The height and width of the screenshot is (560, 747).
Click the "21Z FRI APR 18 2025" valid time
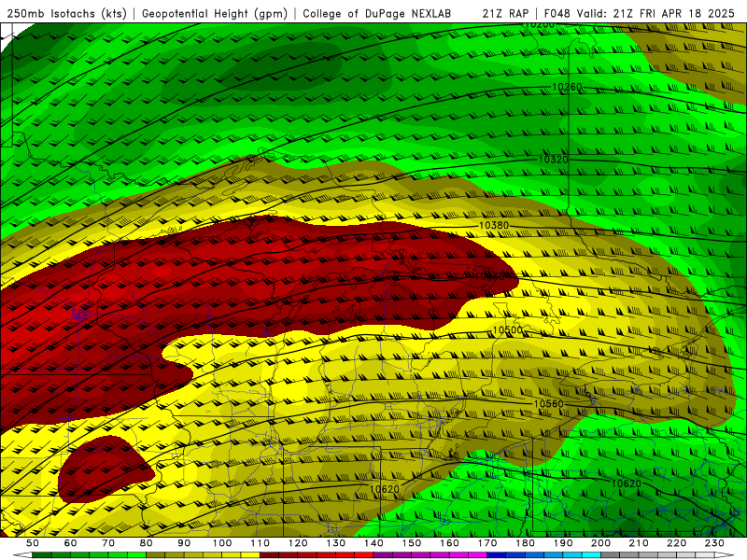[x=673, y=13]
